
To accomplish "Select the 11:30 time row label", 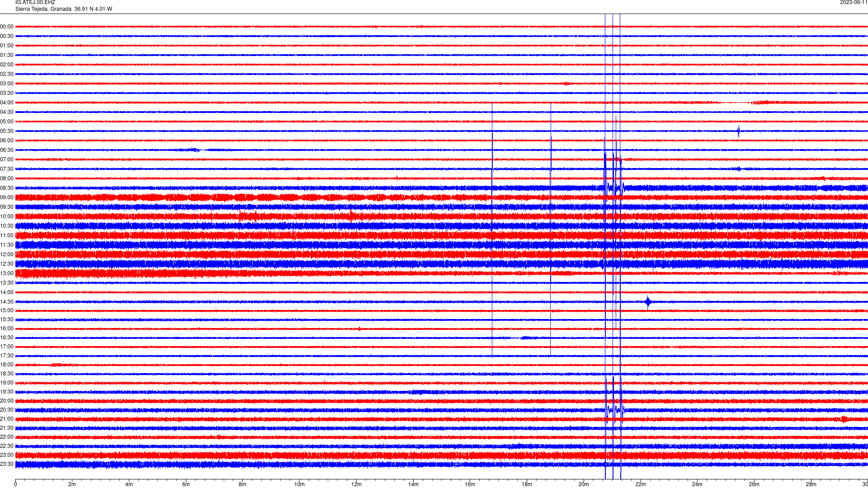I will point(7,245).
